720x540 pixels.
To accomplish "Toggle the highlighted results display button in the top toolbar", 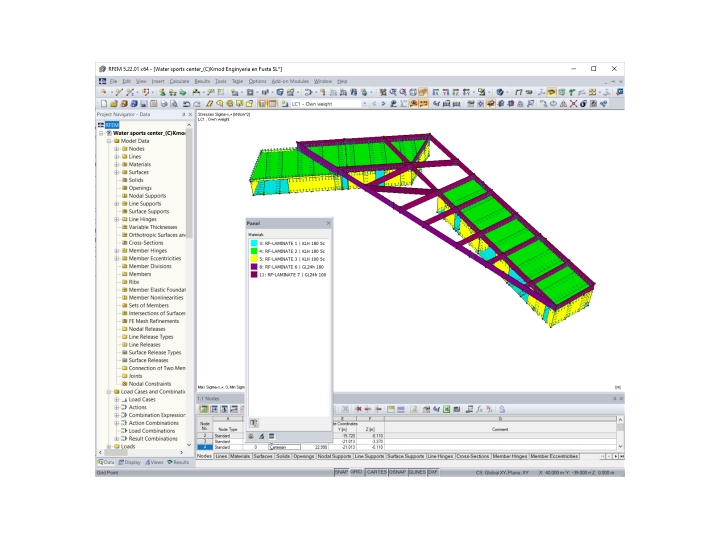I will pos(551,92).
